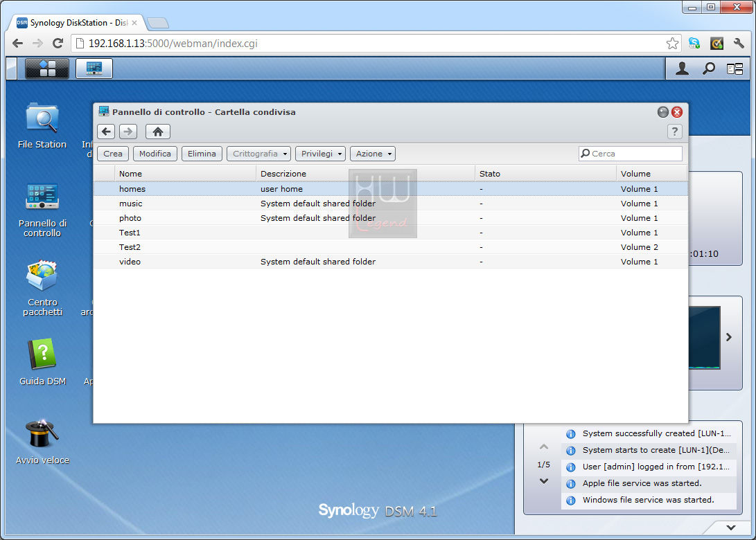
Task: Close the Chrome browser window
Action: point(737,7)
